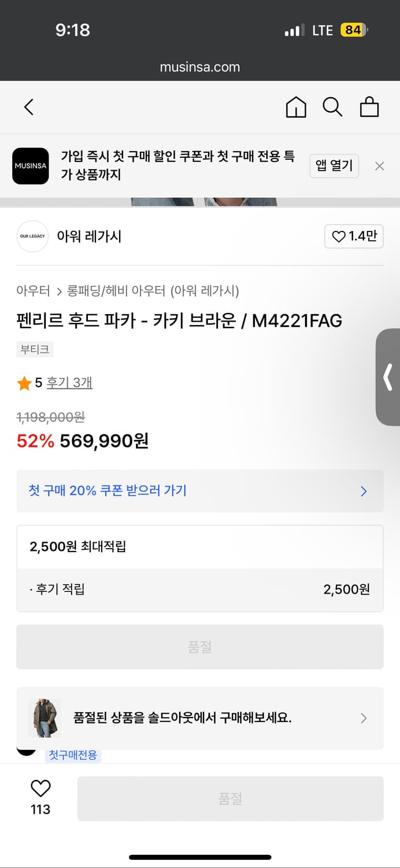Dismiss the app install banner
This screenshot has width=400, height=868.
point(379,166)
